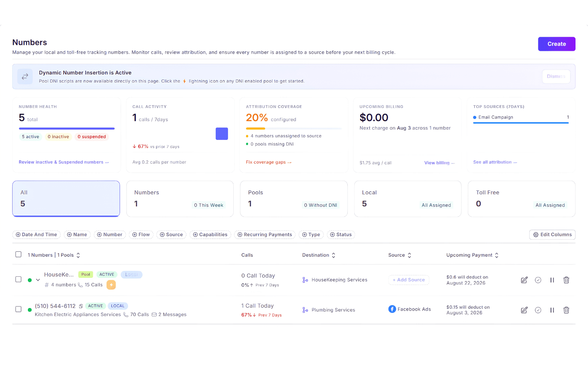Click checkmark icon in HouseKeeping row

coord(538,280)
